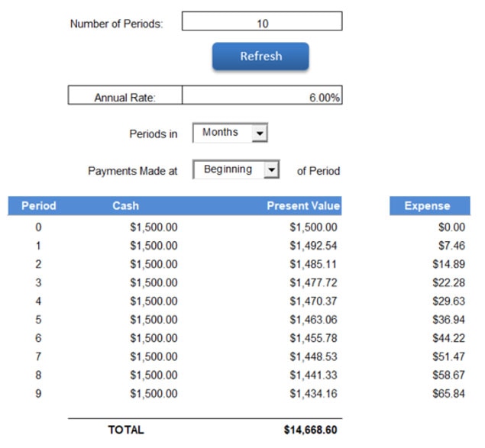
Task: Select period 0 present value $1,500.00
Action: (x=313, y=227)
